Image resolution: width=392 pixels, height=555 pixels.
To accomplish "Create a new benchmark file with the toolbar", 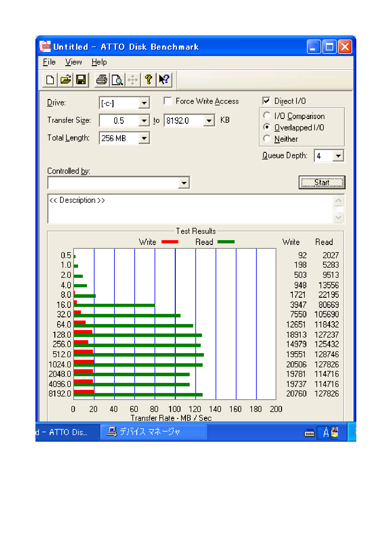I will point(50,80).
